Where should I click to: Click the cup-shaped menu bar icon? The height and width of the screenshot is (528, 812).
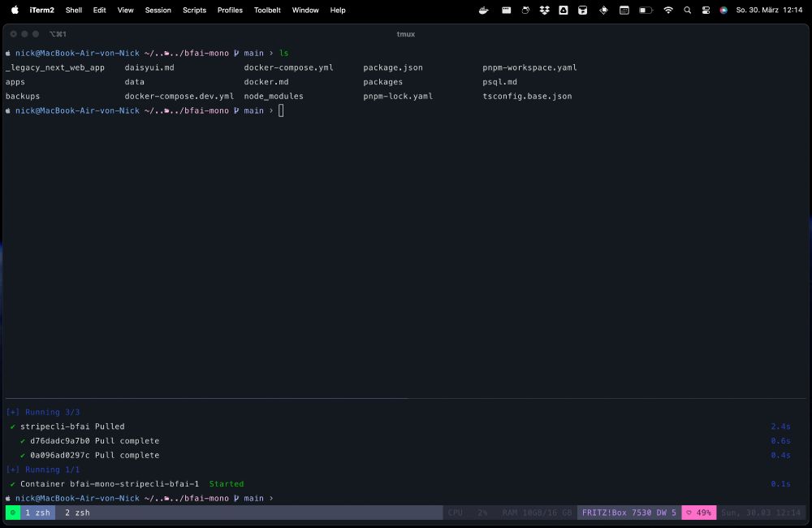click(582, 10)
